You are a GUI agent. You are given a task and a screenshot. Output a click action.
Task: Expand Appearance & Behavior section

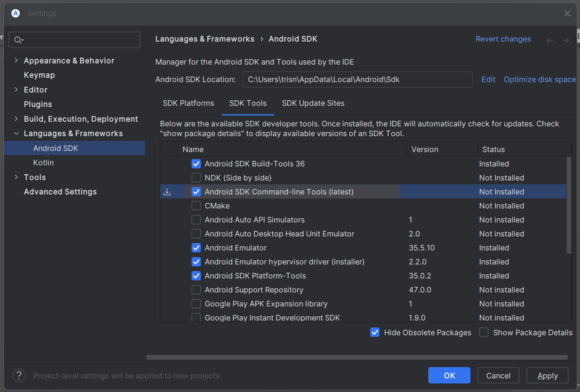[16, 60]
